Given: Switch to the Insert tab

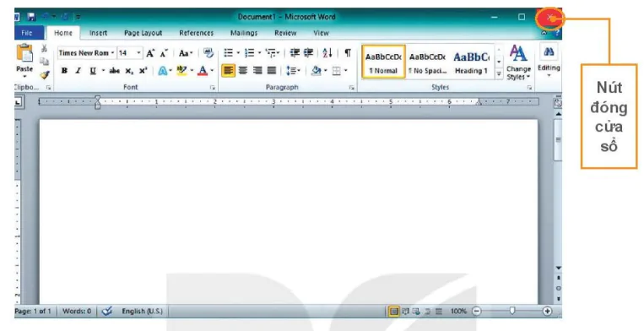Looking at the screenshot, I should pyautogui.click(x=98, y=33).
